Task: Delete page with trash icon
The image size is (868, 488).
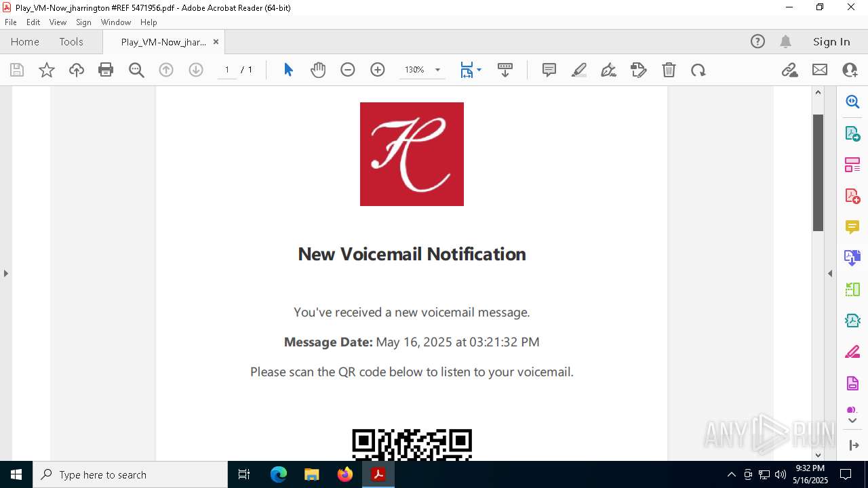Action: (x=669, y=70)
